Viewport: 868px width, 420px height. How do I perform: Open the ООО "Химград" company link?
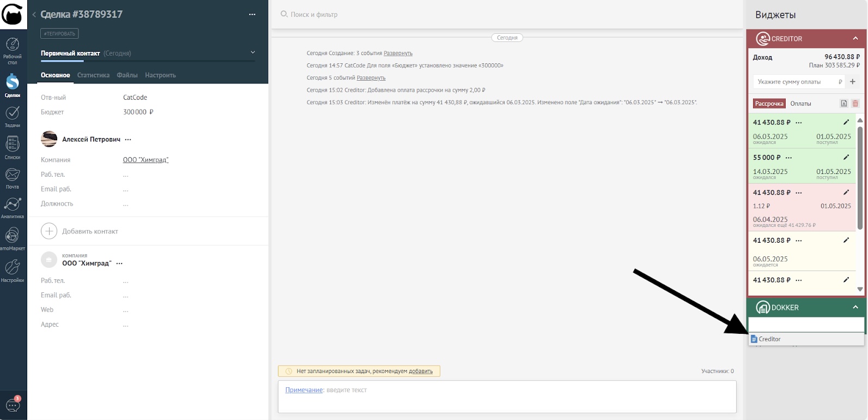[145, 160]
